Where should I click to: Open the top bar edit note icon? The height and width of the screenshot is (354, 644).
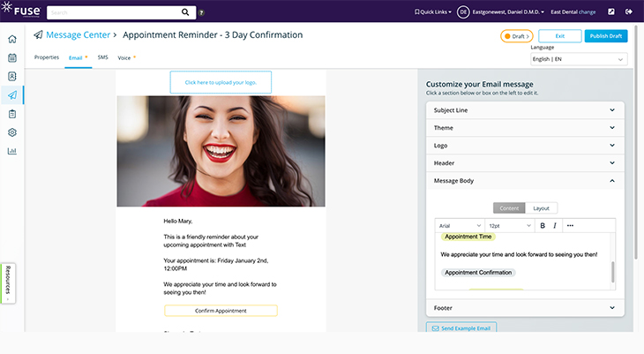tap(611, 12)
